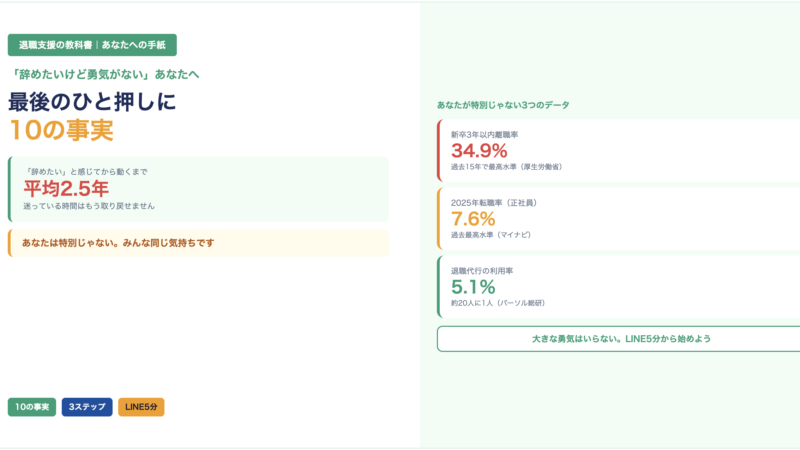Click the 7.6% orange figure
This screenshot has width=800, height=450.
[x=473, y=219]
